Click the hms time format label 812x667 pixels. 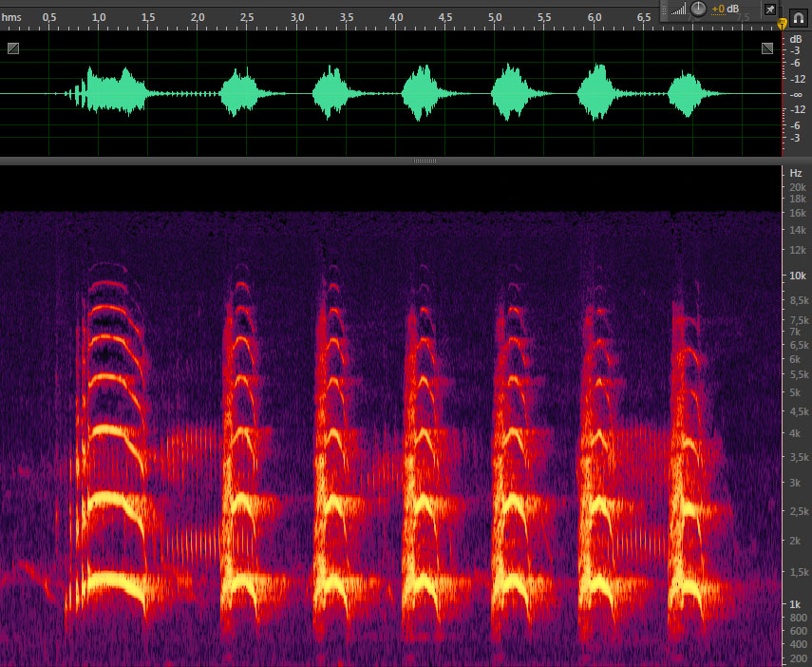(11, 17)
